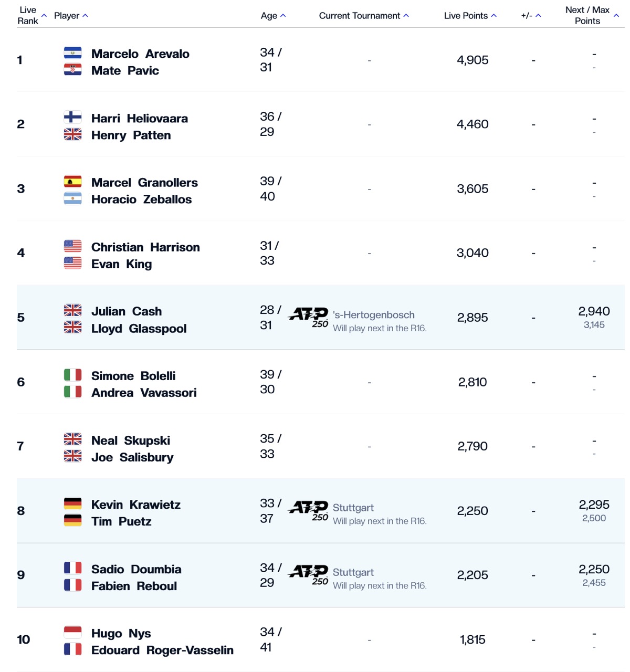The image size is (630, 672).
Task: Click Finland flag next to Harri Heliovaara
Action: click(72, 117)
